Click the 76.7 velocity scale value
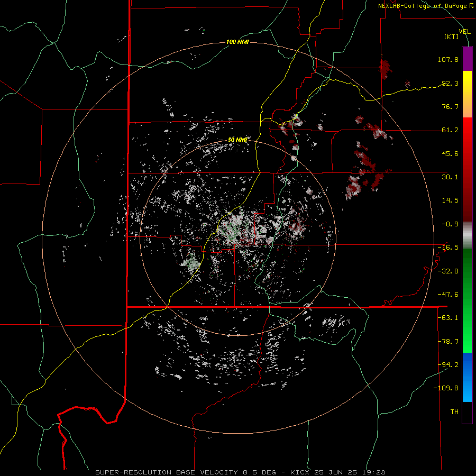This screenshot has height=476, width=476. pos(450,106)
